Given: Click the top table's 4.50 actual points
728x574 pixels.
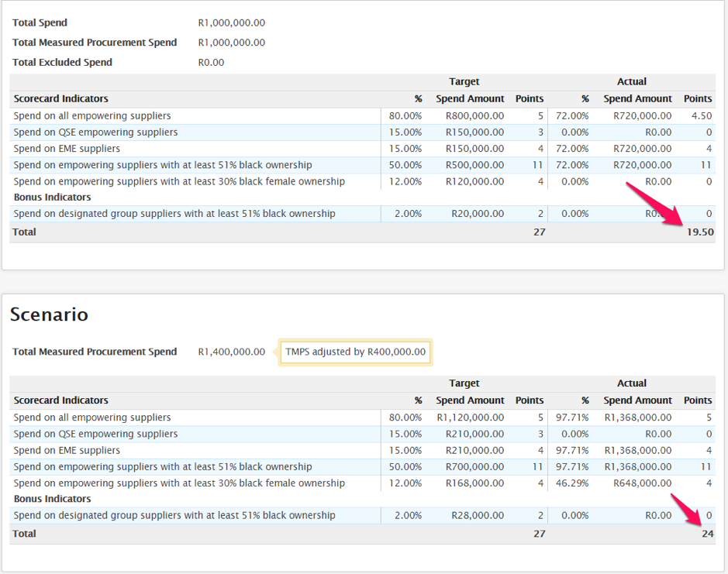Looking at the screenshot, I should click(702, 116).
